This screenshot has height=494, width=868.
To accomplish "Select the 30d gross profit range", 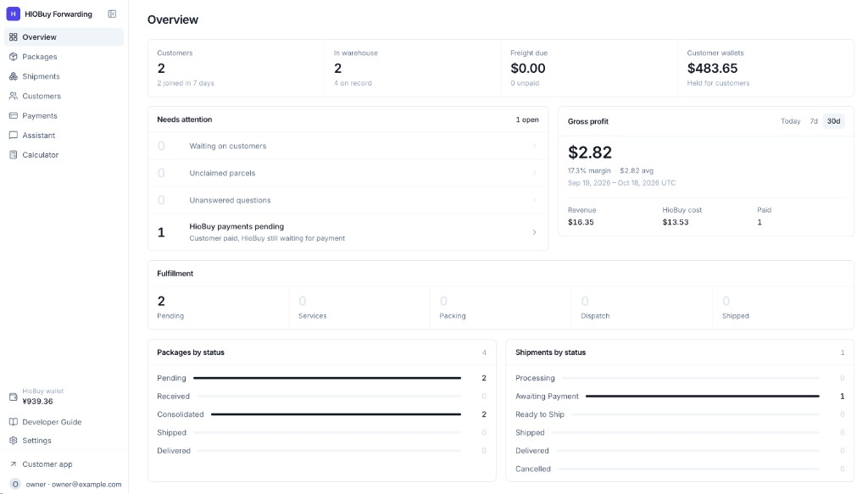I will click(833, 121).
